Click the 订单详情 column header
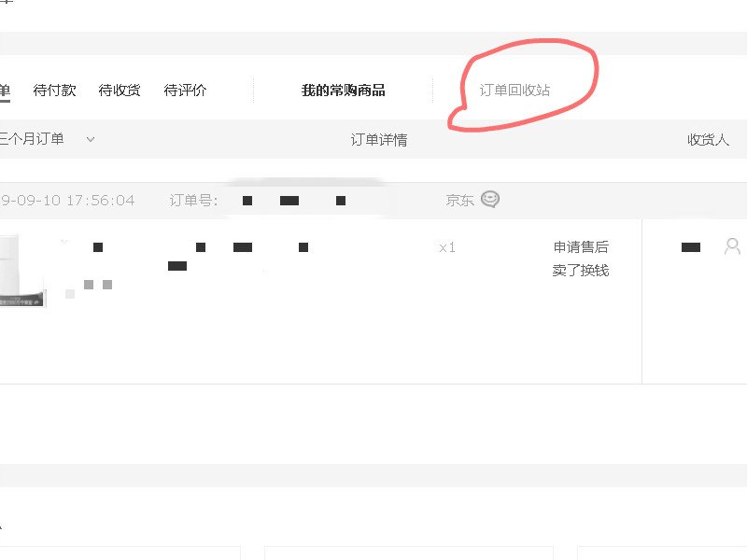Screen dimensions: 747x560 (x=379, y=139)
